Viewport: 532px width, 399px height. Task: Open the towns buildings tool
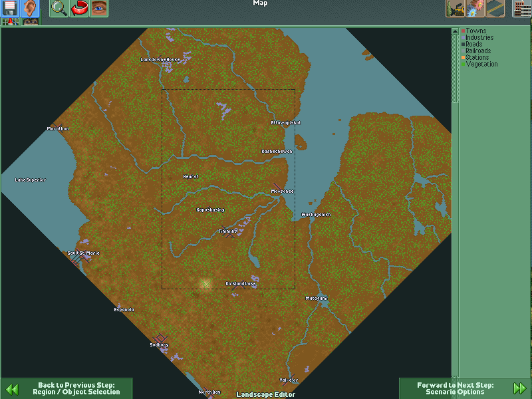click(522, 8)
